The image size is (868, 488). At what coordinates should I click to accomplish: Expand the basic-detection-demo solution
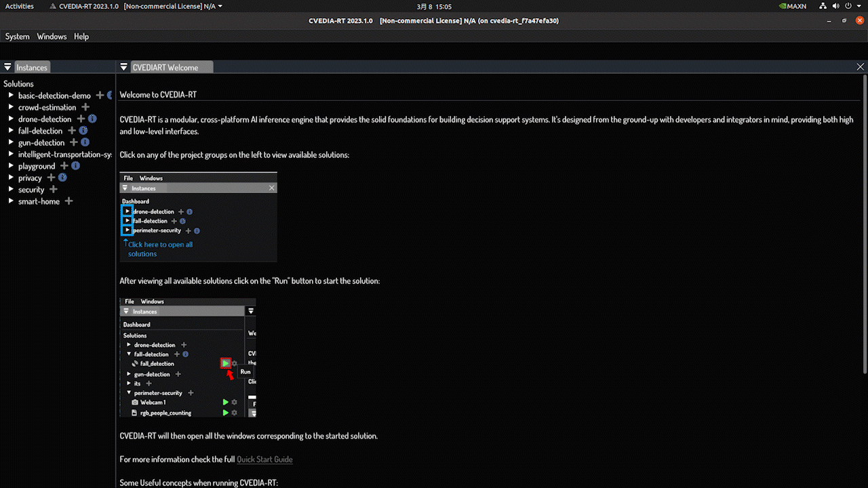10,96
